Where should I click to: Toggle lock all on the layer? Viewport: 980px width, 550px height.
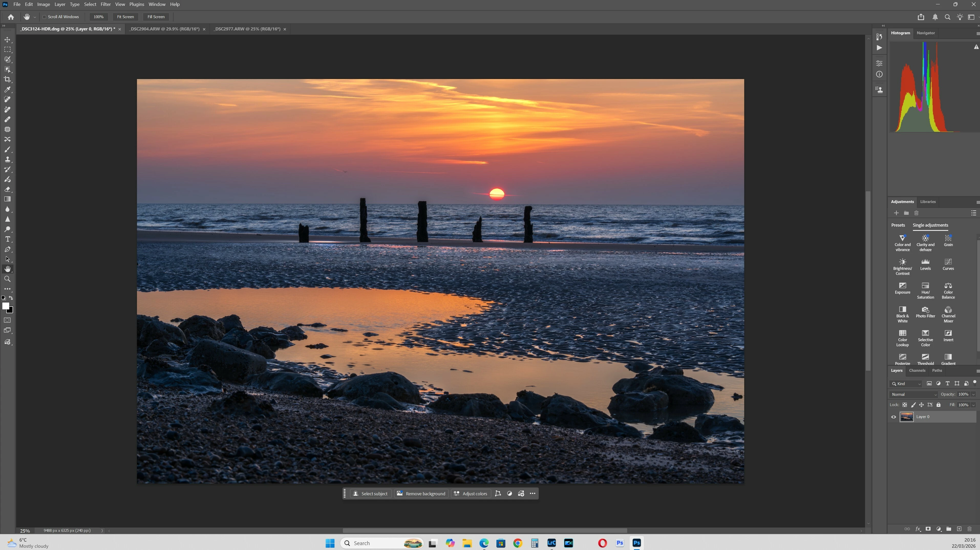(939, 405)
